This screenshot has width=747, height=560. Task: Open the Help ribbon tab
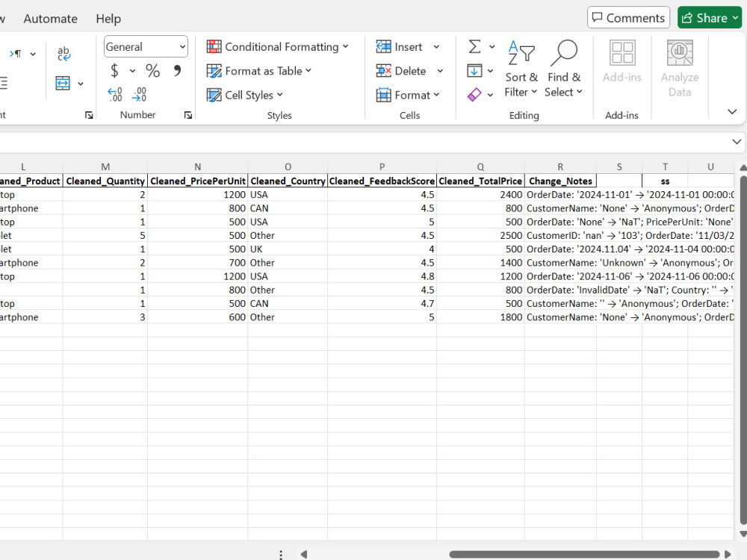[x=108, y=19]
